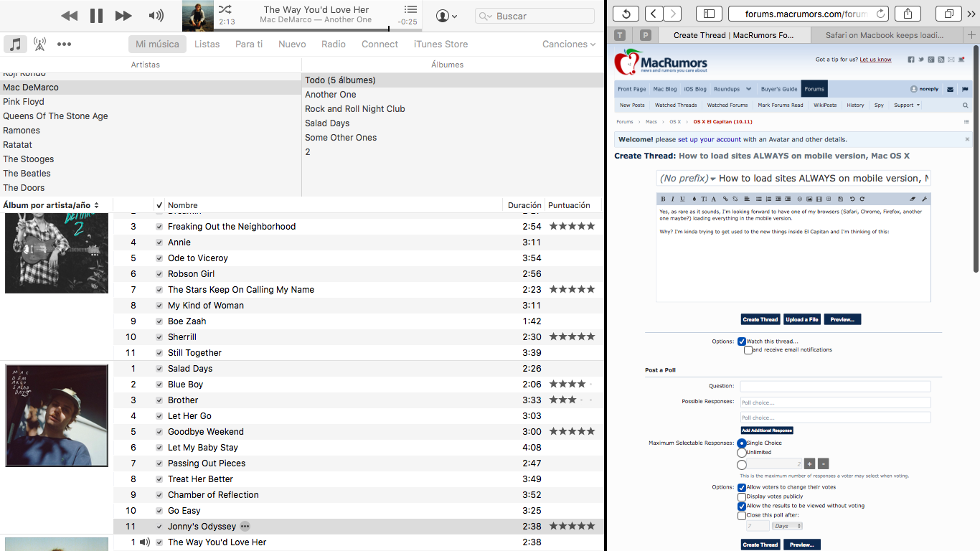Click the Safari share button
Viewport: 980px width, 551px height.
(908, 14)
